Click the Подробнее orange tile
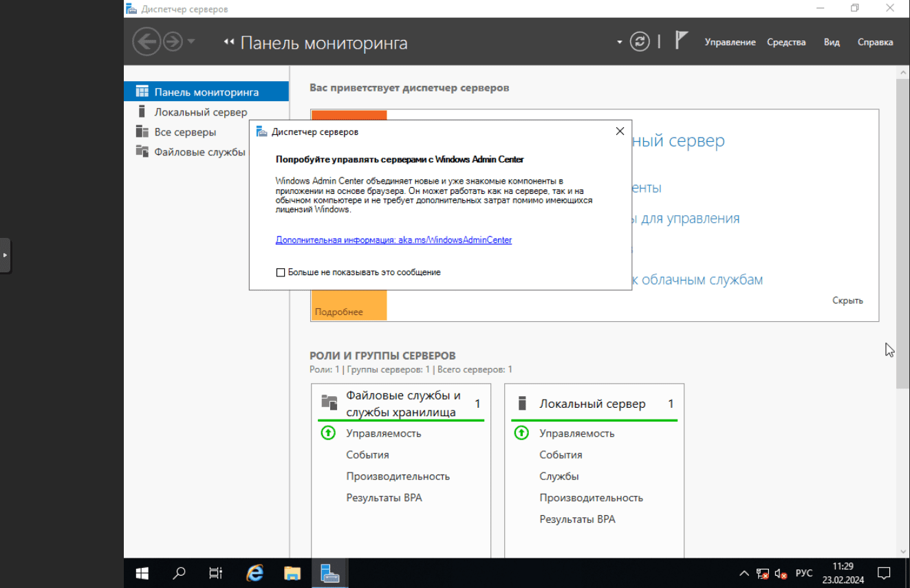Viewport: 910px width, 588px height. (349, 305)
